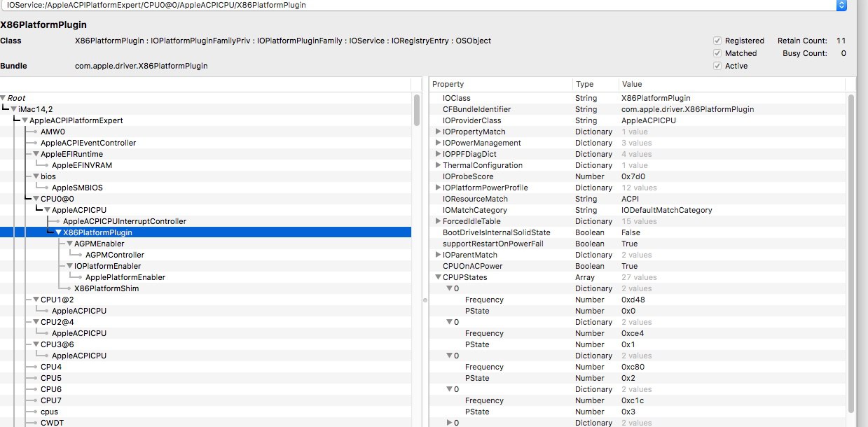The image size is (868, 427).
Task: Select the AppleEFINVRAM tree item
Action: coord(82,165)
